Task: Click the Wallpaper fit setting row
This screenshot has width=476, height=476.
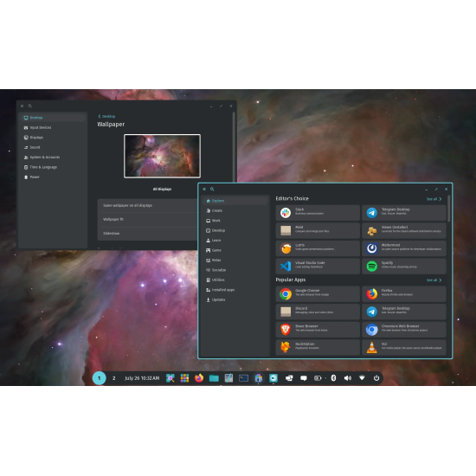Action: (148, 220)
